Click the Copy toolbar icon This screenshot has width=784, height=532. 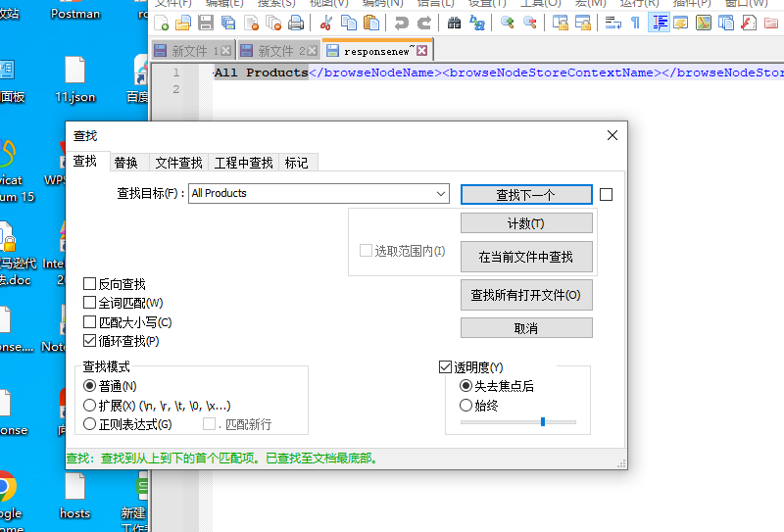[349, 23]
